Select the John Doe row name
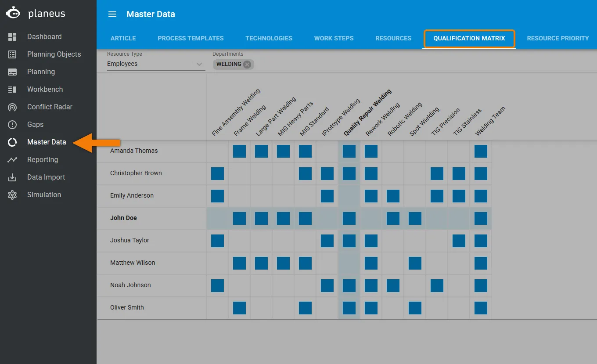597x364 pixels. [124, 218]
